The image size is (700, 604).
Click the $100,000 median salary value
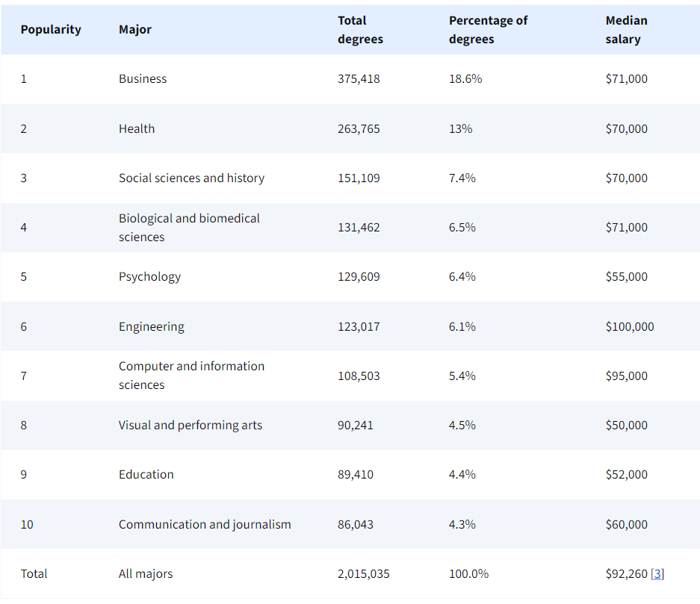coord(630,327)
